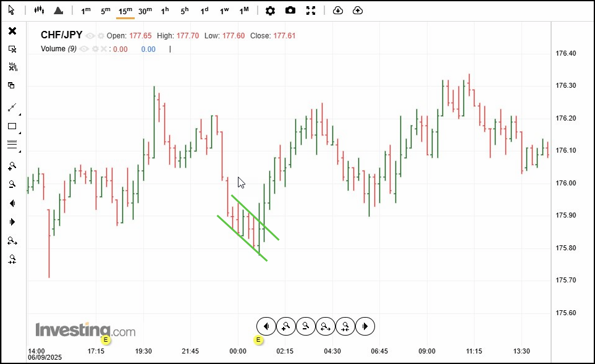Remove the Volume indicator with its X
This screenshot has height=364, width=595.
pyautogui.click(x=104, y=49)
